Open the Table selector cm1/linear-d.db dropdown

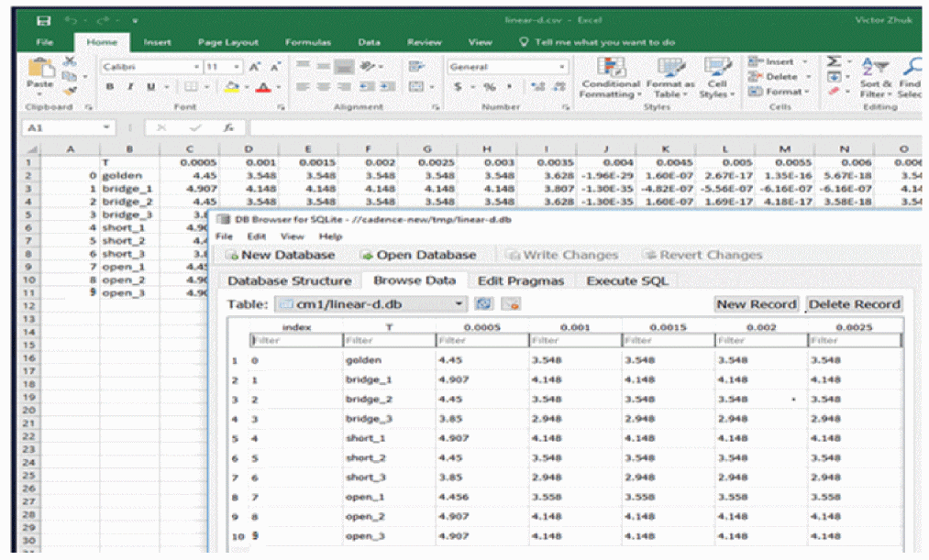coord(460,304)
